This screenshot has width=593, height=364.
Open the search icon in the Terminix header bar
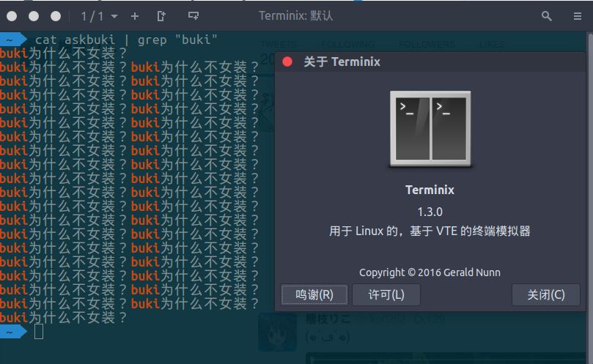(546, 16)
